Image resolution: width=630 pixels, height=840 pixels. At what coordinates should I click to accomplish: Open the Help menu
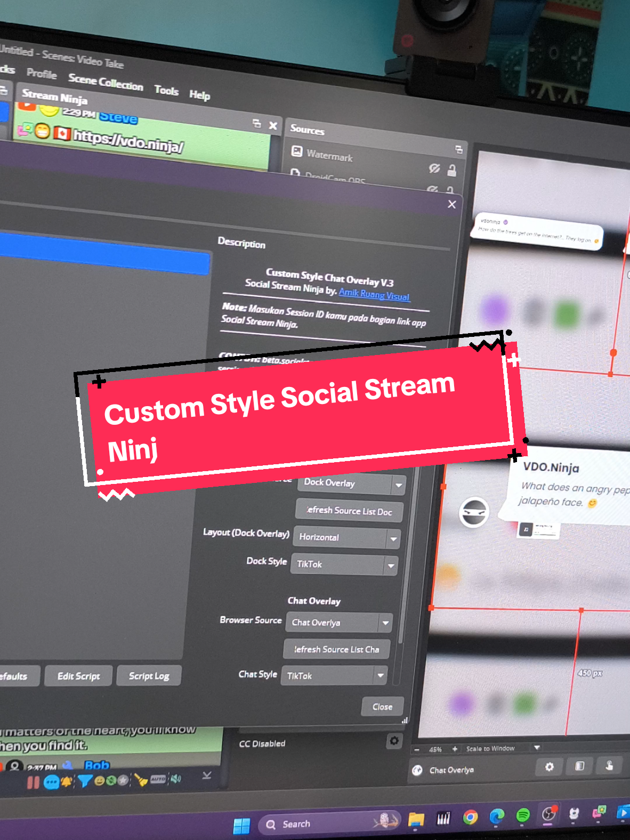(x=199, y=95)
